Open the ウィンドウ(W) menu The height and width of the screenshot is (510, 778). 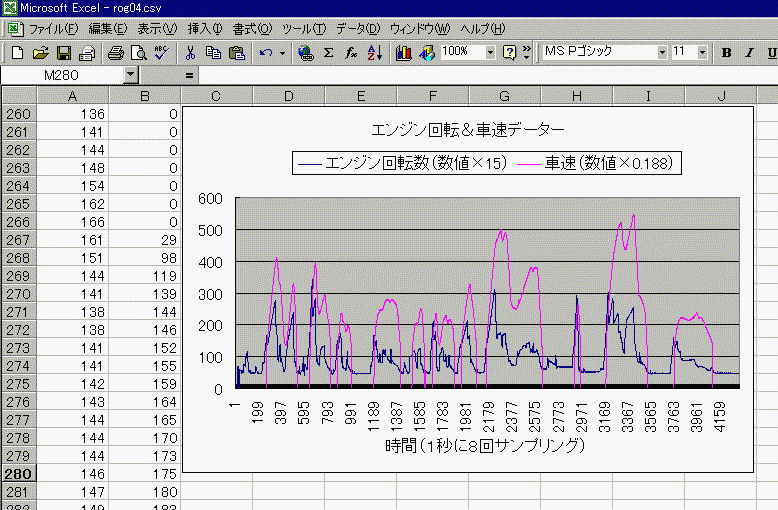click(x=420, y=29)
